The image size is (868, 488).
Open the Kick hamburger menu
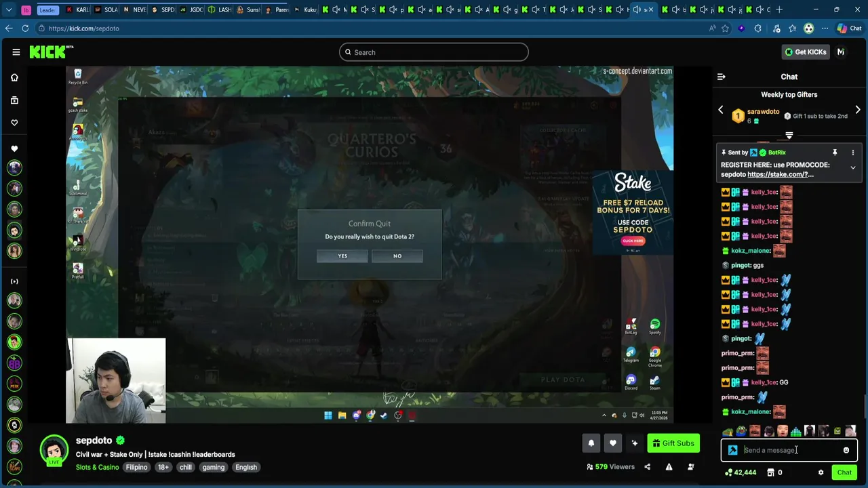tap(16, 52)
